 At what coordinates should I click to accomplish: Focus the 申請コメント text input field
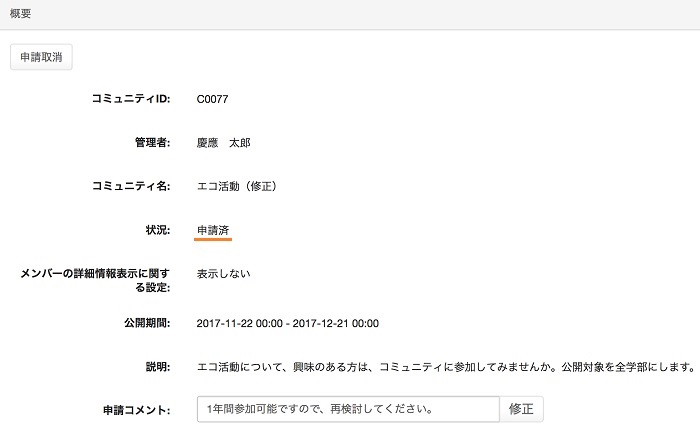pos(347,410)
